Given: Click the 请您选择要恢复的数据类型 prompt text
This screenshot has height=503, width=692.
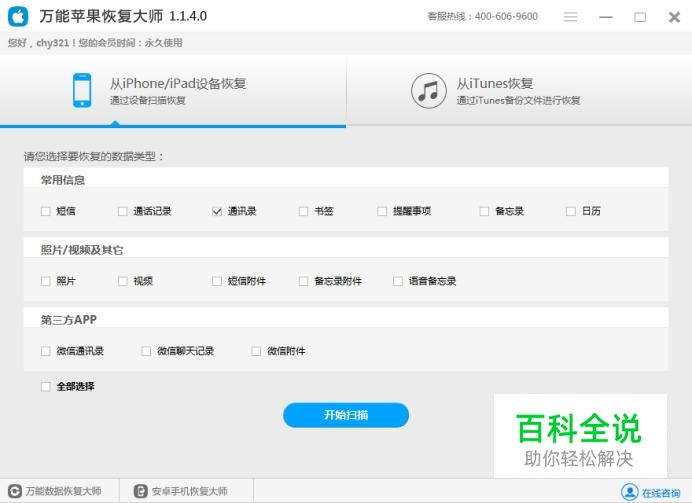Looking at the screenshot, I should tap(94, 157).
